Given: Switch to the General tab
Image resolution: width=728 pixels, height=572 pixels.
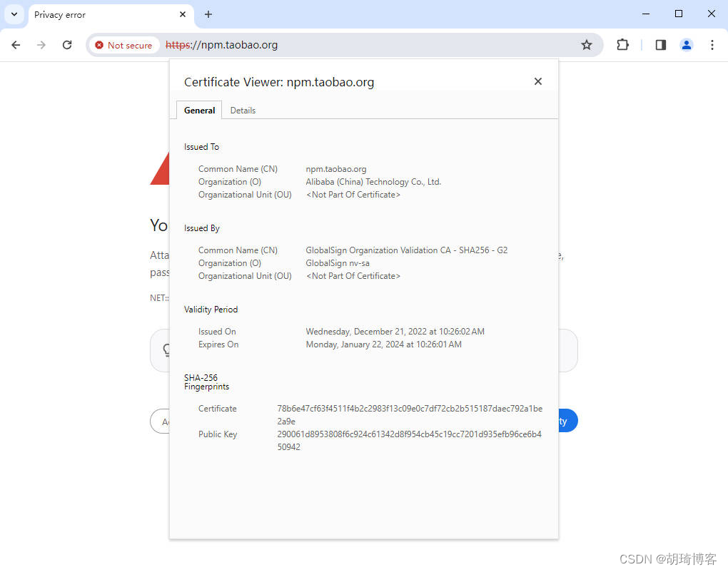Looking at the screenshot, I should (199, 111).
